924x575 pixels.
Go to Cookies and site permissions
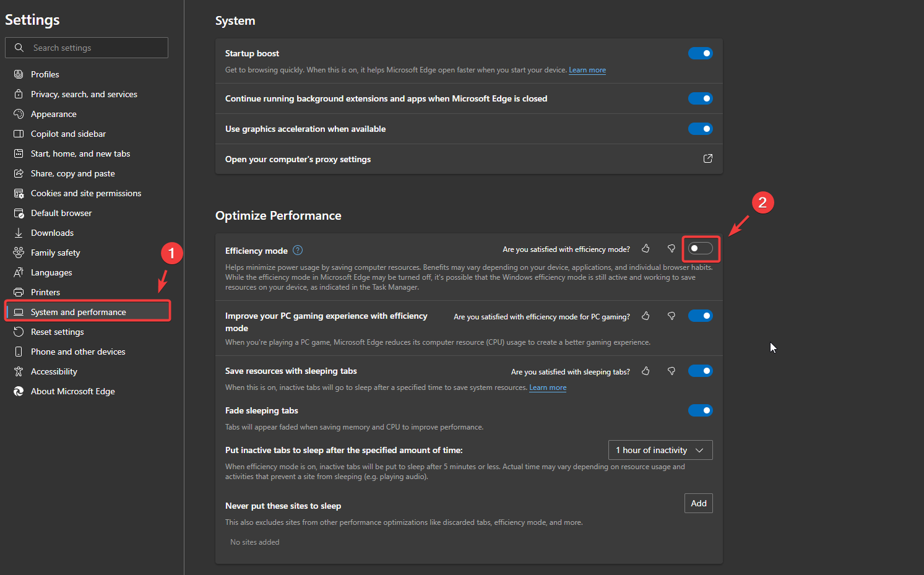(x=85, y=193)
